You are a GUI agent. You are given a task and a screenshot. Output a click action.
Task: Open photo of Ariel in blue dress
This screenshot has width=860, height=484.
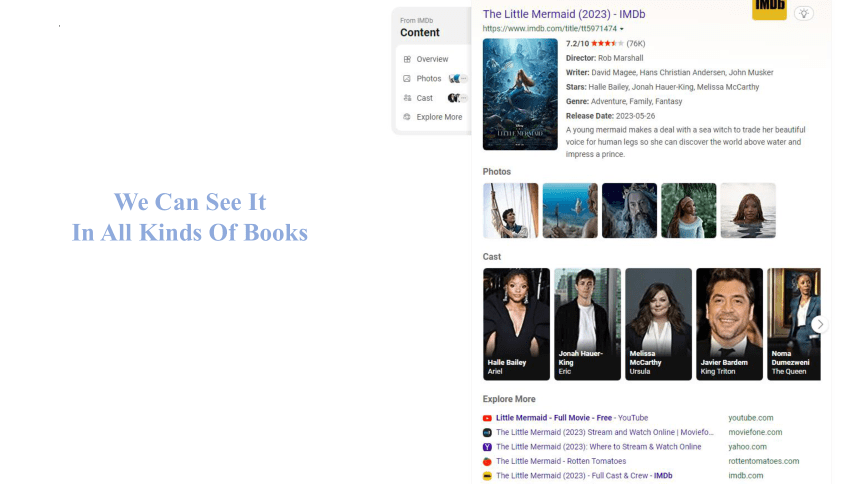[x=688, y=211]
